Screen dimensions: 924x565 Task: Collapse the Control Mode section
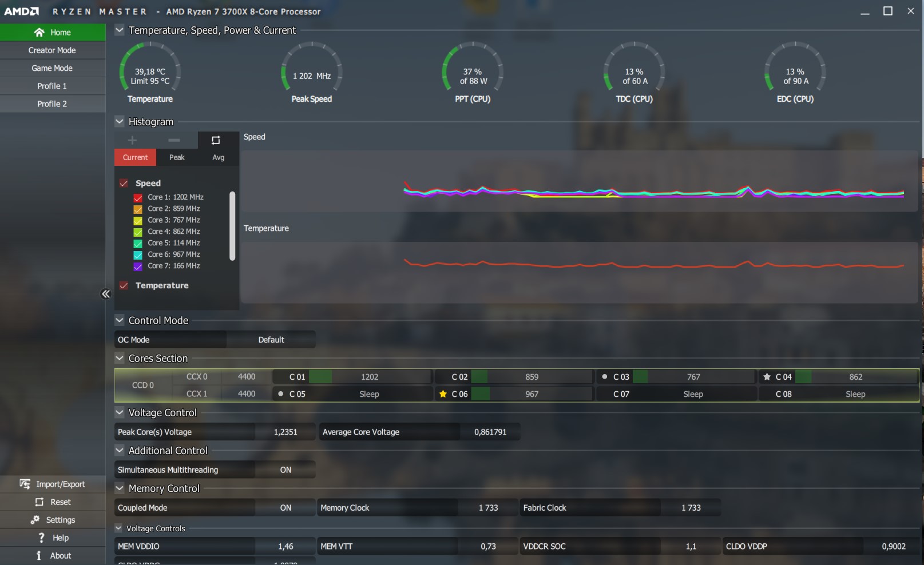[x=120, y=320]
